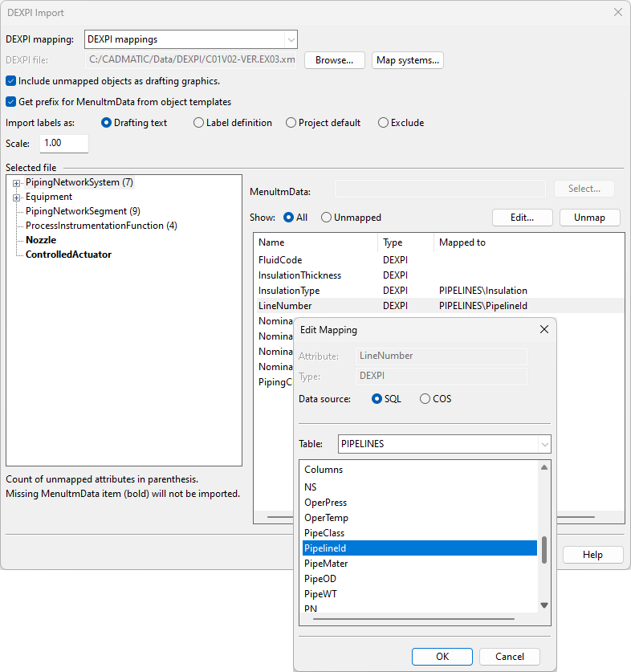
Task: Select COS as data source
Action: point(425,399)
